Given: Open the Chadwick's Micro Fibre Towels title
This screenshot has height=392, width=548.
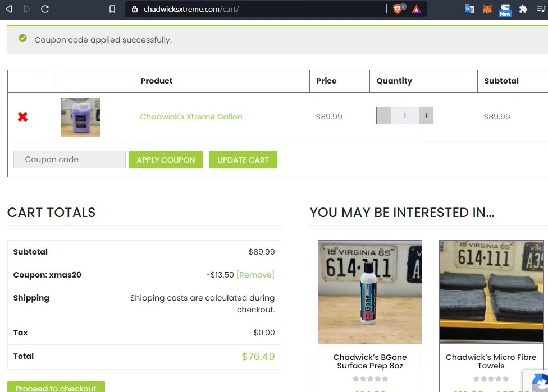Looking at the screenshot, I should [491, 361].
